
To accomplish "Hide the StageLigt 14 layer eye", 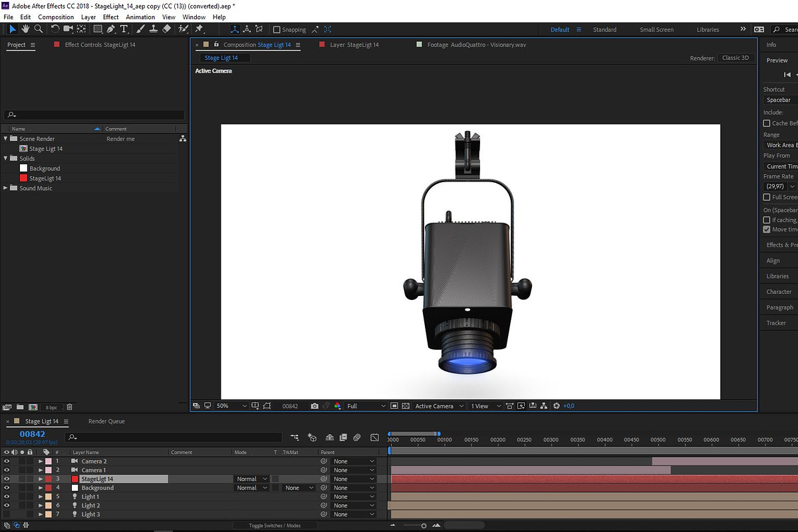I will [6, 479].
